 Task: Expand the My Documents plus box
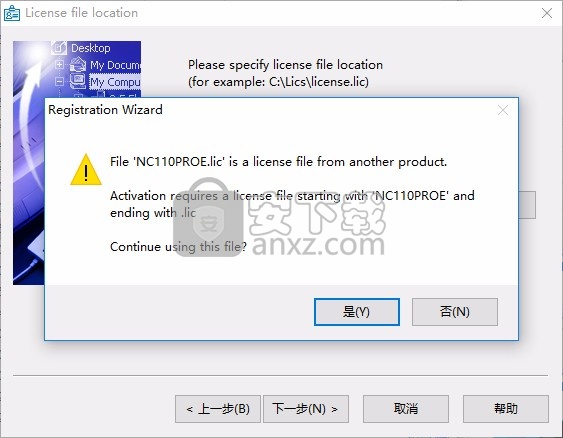coord(60,65)
